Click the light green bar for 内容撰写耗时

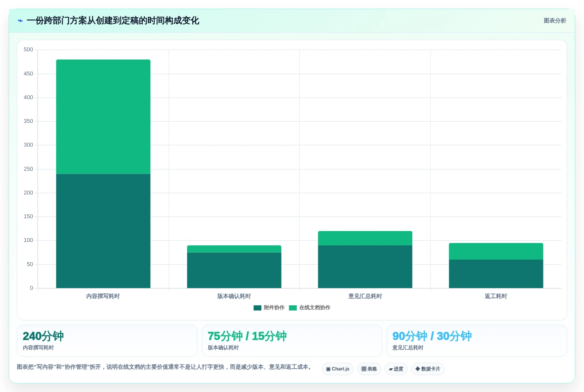point(103,117)
